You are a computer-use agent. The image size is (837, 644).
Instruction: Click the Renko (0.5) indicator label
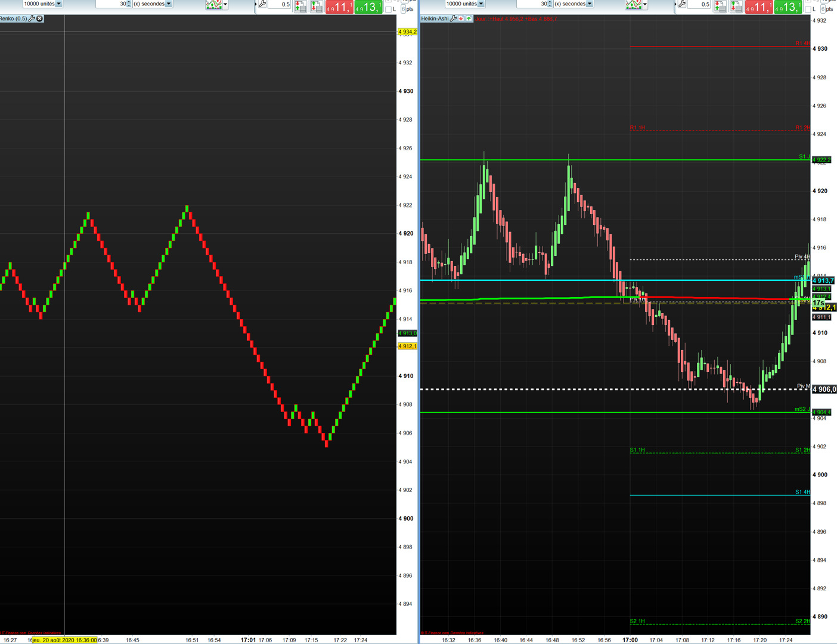14,18
